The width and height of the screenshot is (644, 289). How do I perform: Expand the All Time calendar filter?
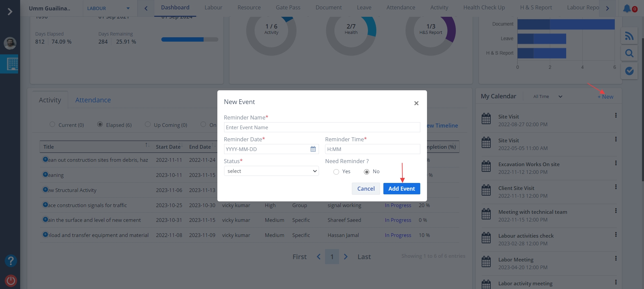[547, 97]
